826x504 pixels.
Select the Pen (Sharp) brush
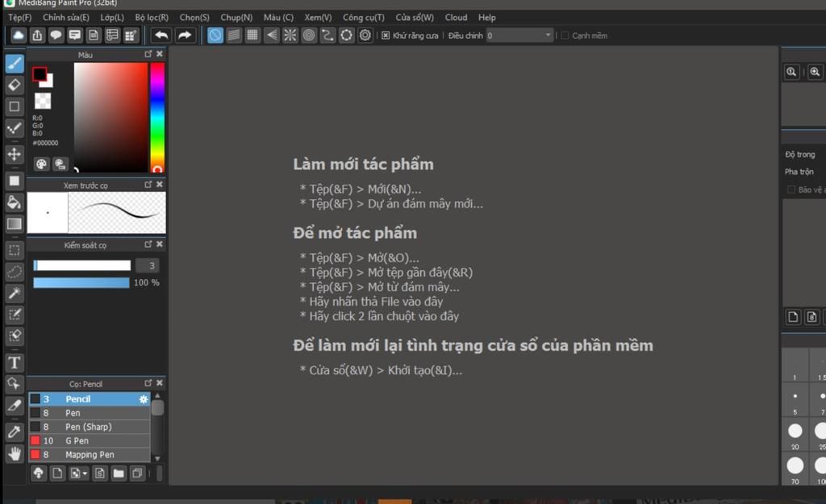[x=90, y=427]
